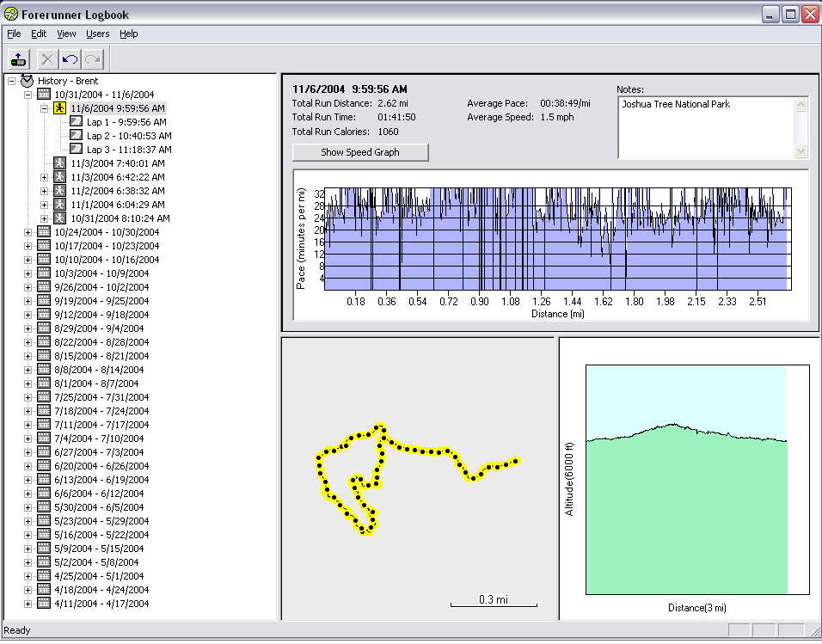Select the 5/23/2004 - 5/29/2004 week
The image size is (822, 644).
(x=101, y=521)
